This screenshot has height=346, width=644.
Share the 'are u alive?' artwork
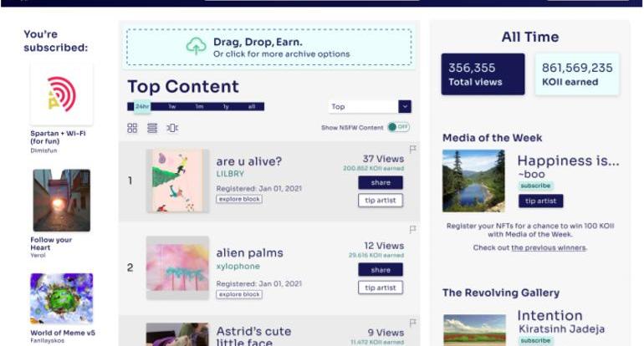381,182
